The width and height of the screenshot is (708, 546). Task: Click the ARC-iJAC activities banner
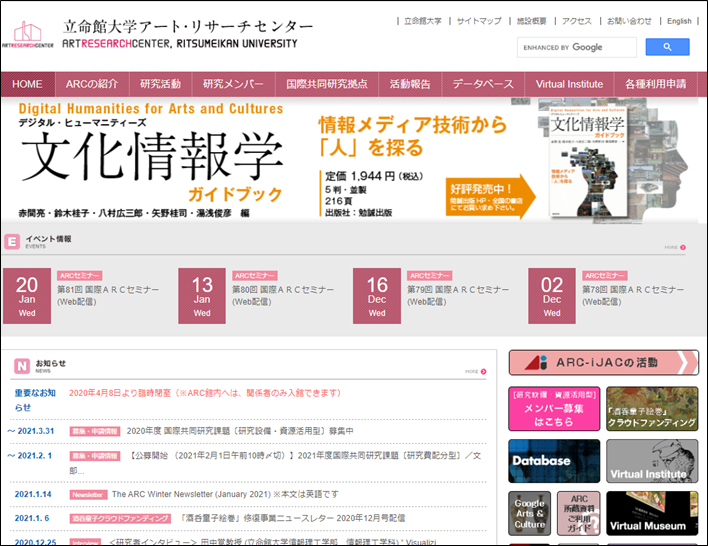tap(604, 362)
